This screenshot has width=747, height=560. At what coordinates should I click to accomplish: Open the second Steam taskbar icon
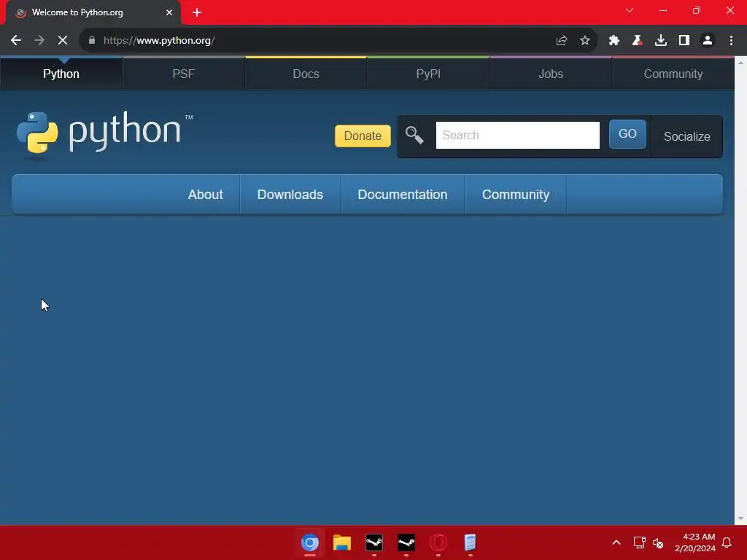406,542
